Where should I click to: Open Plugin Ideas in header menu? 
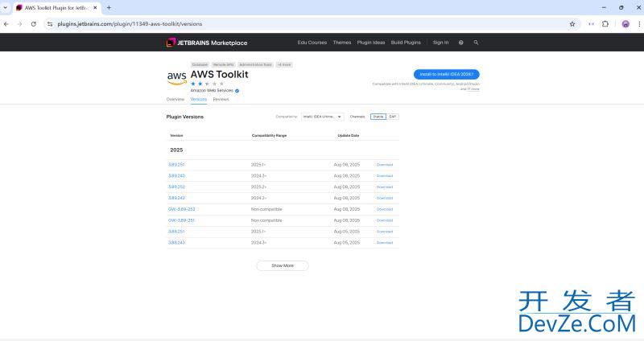click(371, 43)
